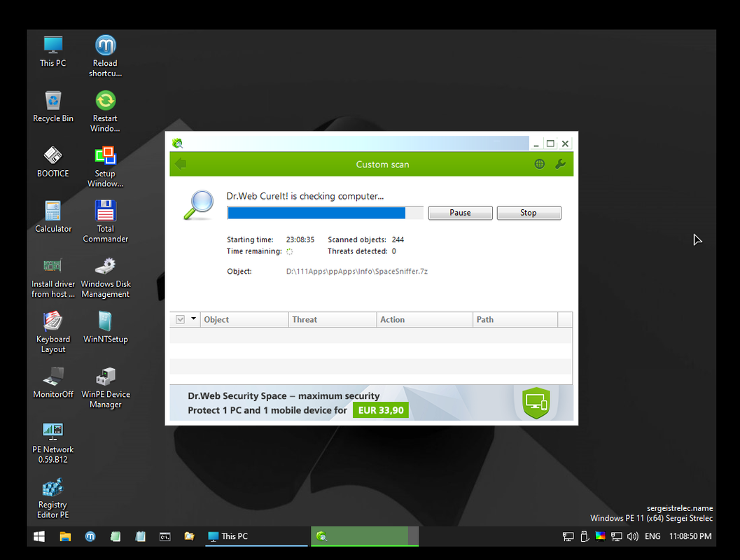Image resolution: width=740 pixels, height=560 pixels.
Task: Click the 11:08:50 PM taskbar clock
Action: pyautogui.click(x=690, y=536)
